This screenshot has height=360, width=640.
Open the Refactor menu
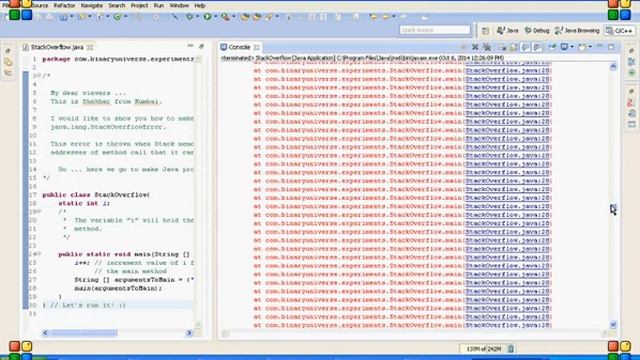point(64,5)
